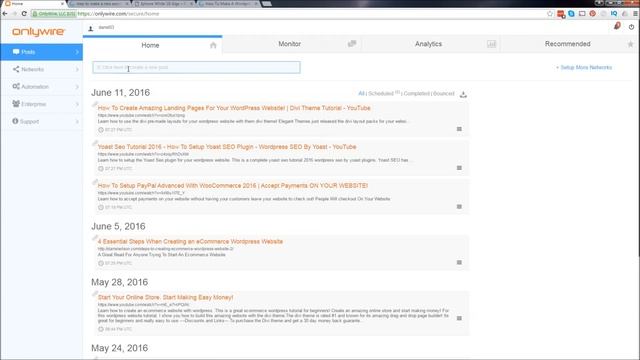
Task: Open the Networks sidebar section
Action: point(41,69)
